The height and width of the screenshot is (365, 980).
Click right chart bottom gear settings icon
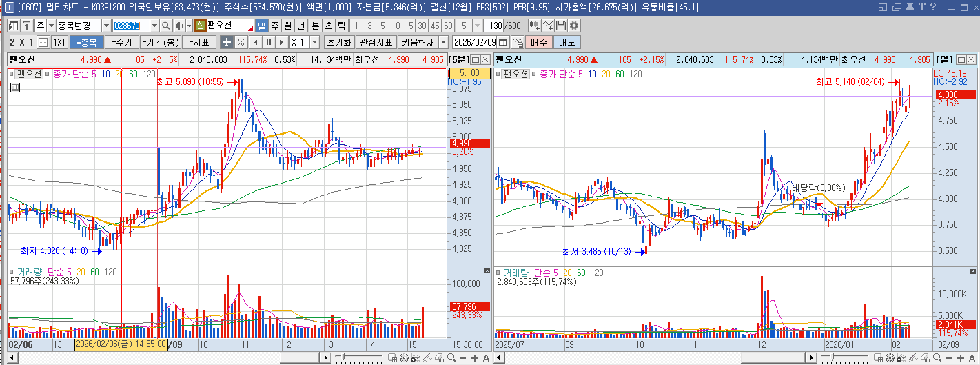coord(890,357)
